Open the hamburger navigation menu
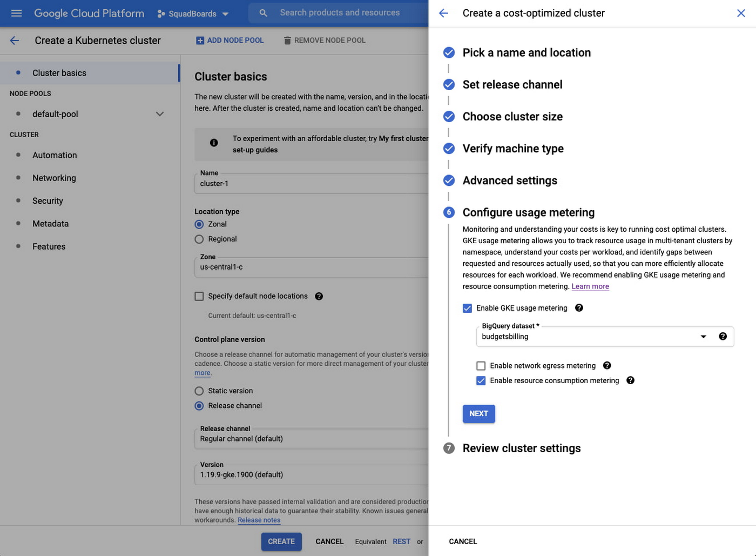Viewport: 756px width, 556px height. pos(17,13)
